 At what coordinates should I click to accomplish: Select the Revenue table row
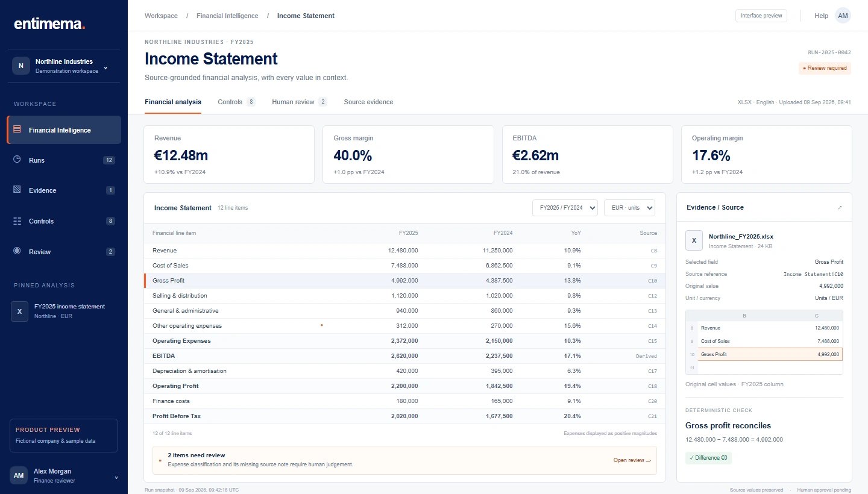pyautogui.click(x=404, y=250)
